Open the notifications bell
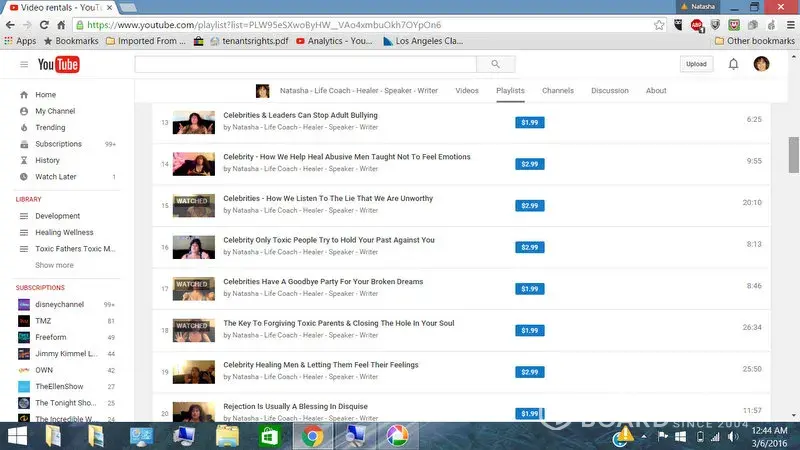Image resolution: width=800 pixels, height=450 pixels. click(x=733, y=64)
